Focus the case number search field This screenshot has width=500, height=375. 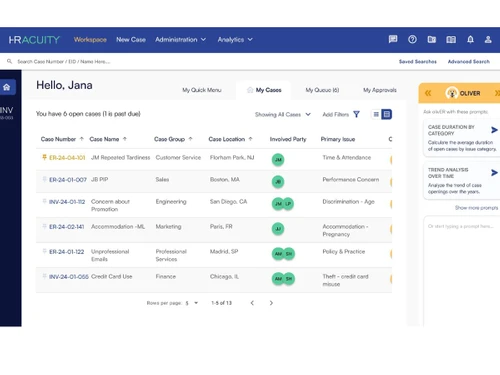[x=63, y=61]
